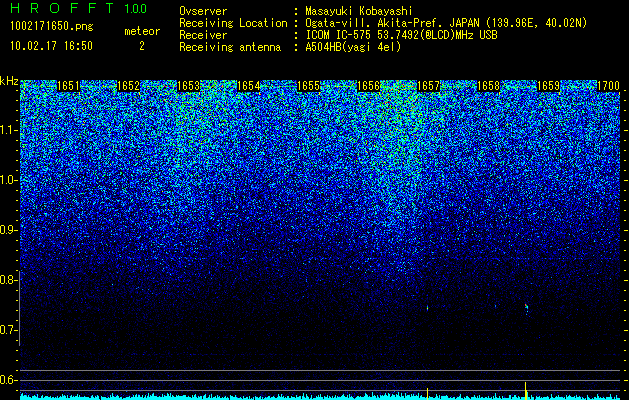This screenshot has width=629, height=400.
Task: Click the 1655 time marker
Action: click(308, 86)
